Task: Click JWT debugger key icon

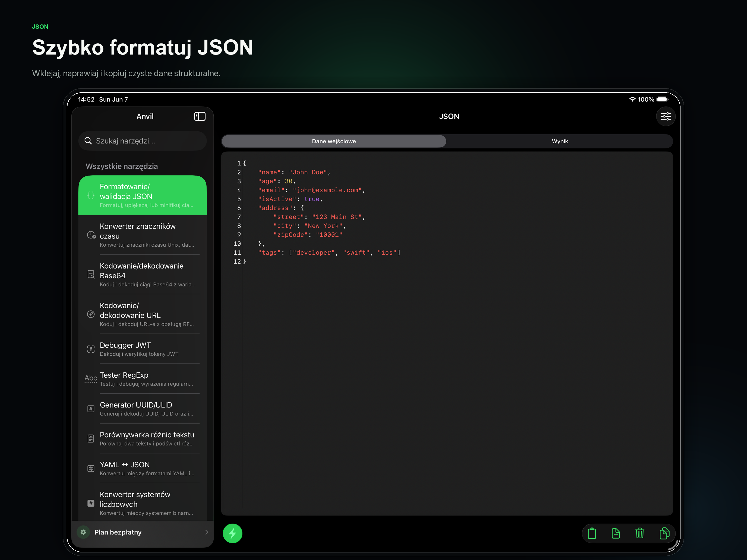Action: point(91,349)
